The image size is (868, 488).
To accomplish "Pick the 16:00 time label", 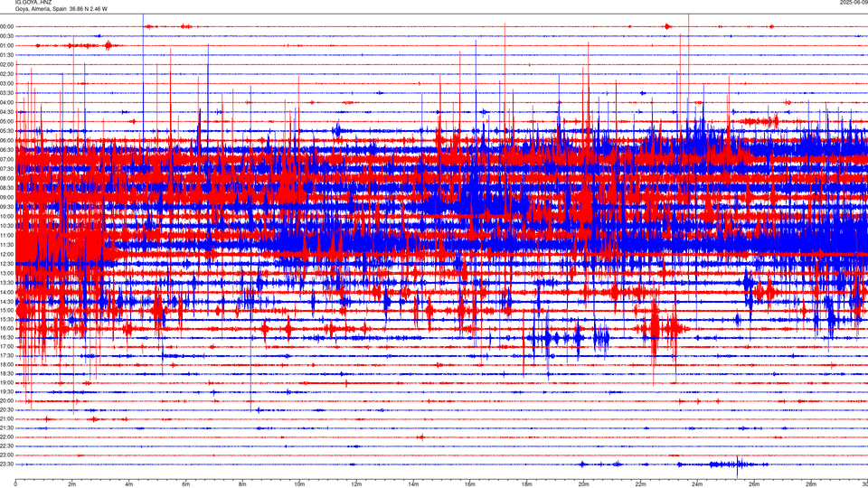I will click(6, 329).
